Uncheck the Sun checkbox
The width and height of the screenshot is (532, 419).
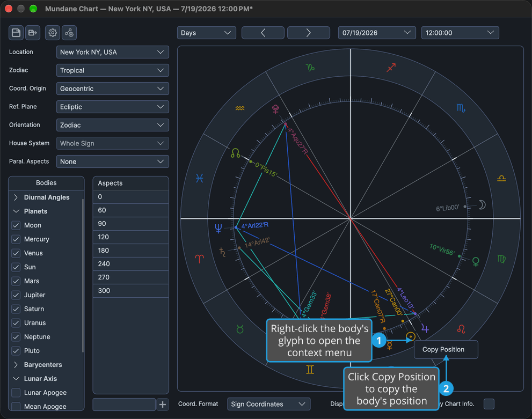(16, 267)
